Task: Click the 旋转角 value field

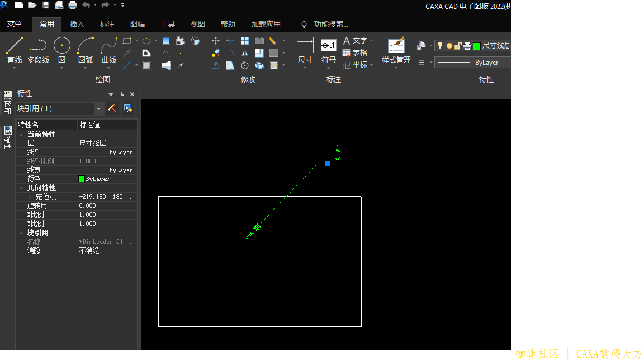Action: pyautogui.click(x=106, y=206)
